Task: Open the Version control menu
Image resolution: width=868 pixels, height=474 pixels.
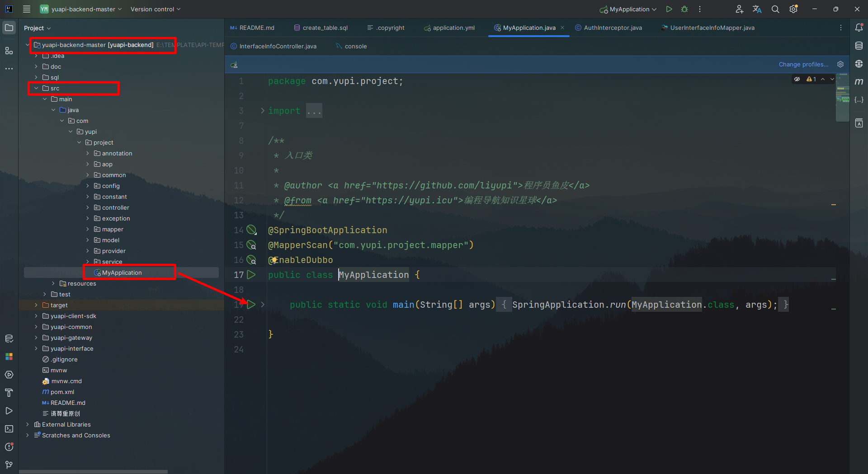Action: point(156,9)
